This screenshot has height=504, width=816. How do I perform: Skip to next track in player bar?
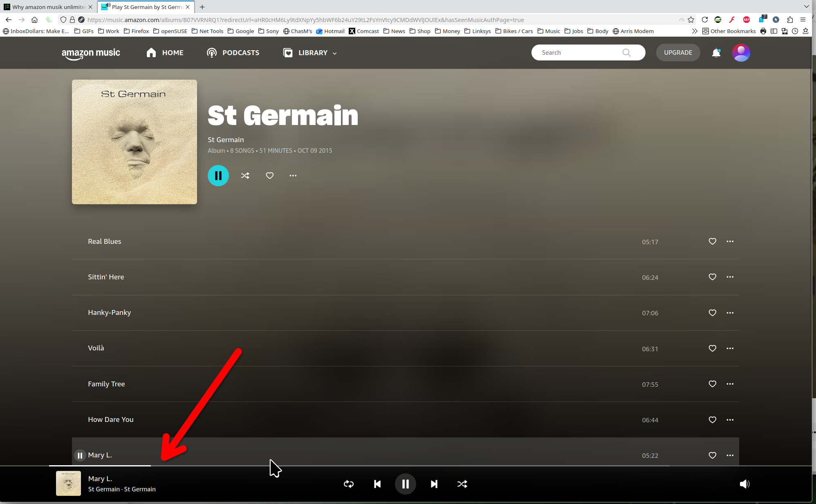(x=434, y=484)
